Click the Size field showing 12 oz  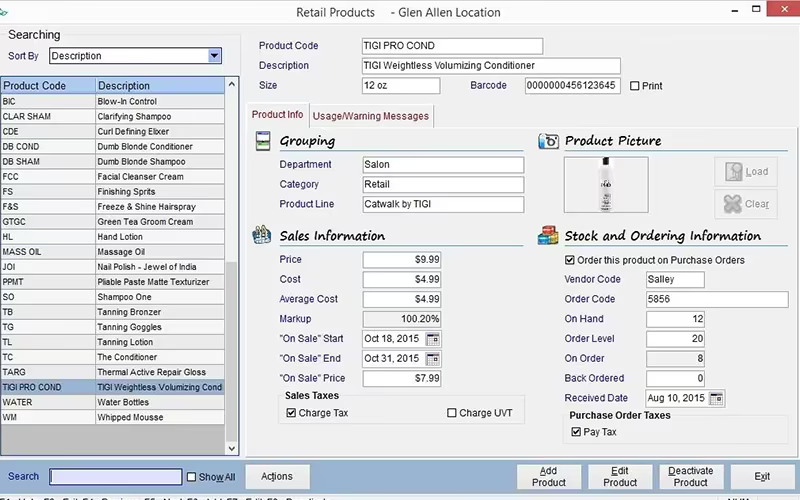click(x=401, y=86)
